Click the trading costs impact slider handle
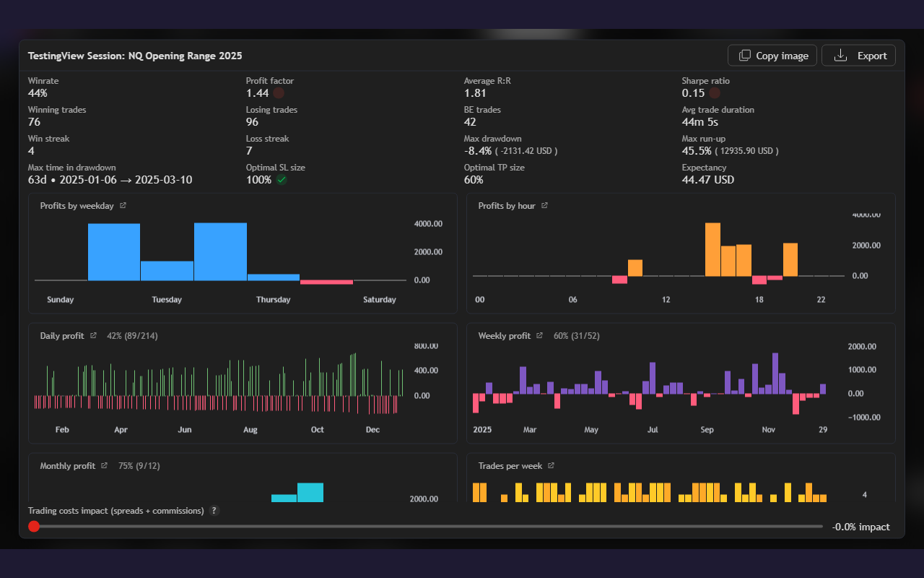Image resolution: width=924 pixels, height=578 pixels. click(34, 527)
